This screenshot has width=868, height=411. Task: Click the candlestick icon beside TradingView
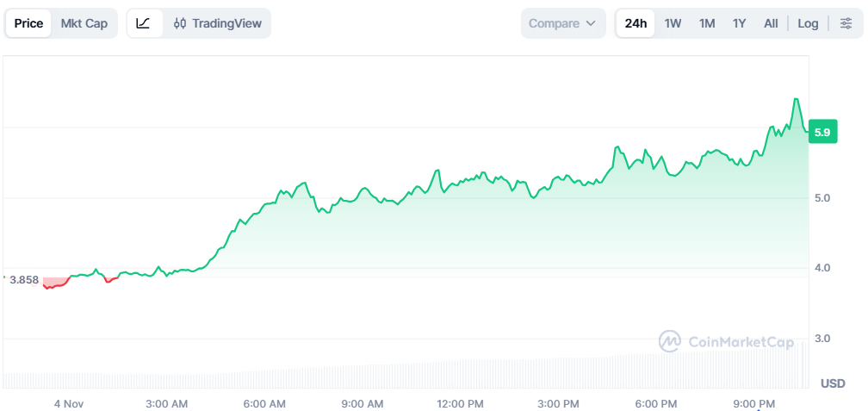[180, 23]
